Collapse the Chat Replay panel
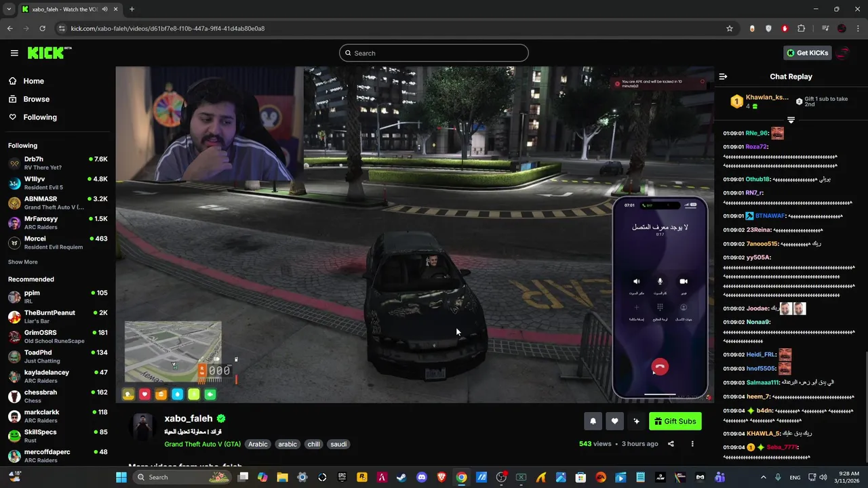The height and width of the screenshot is (488, 868). (723, 77)
